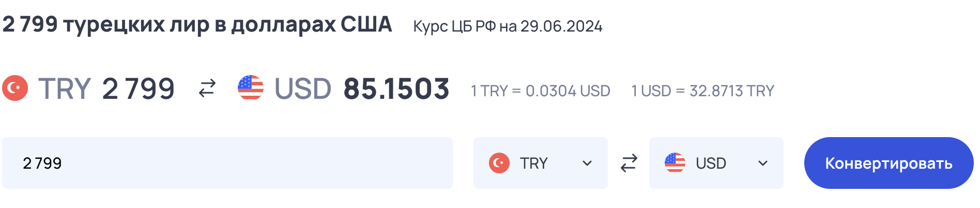Image resolution: width=980 pixels, height=208 pixels.
Task: Click the large USD currency code label
Action: click(x=303, y=89)
